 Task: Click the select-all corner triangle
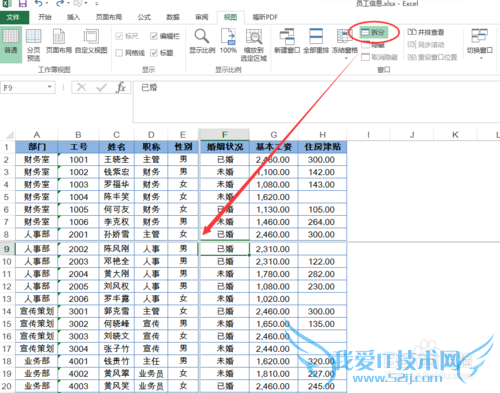(x=10, y=135)
